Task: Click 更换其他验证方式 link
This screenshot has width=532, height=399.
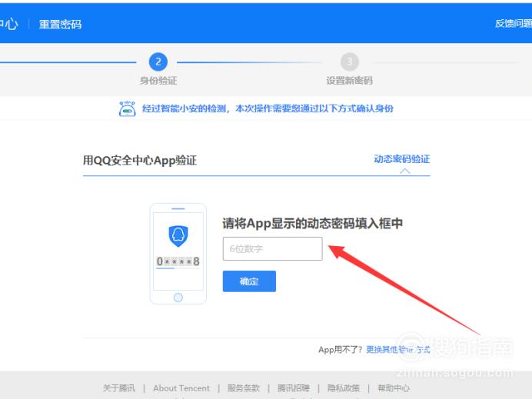Action: [x=398, y=350]
